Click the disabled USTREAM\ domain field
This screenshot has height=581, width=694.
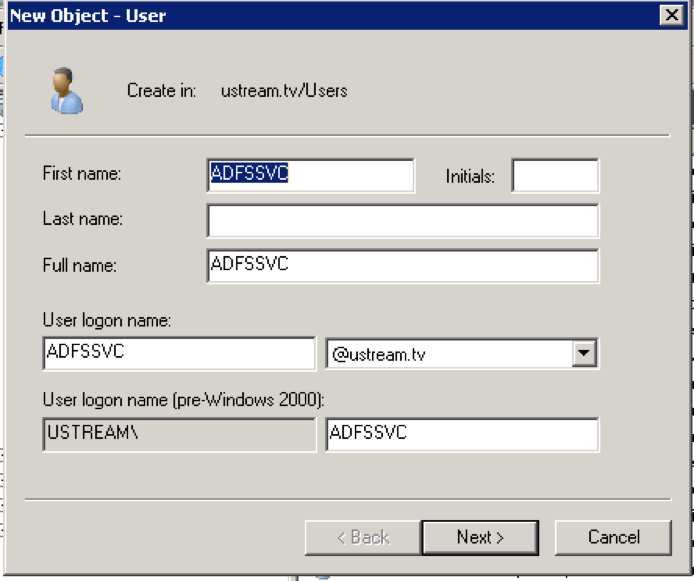[179, 434]
